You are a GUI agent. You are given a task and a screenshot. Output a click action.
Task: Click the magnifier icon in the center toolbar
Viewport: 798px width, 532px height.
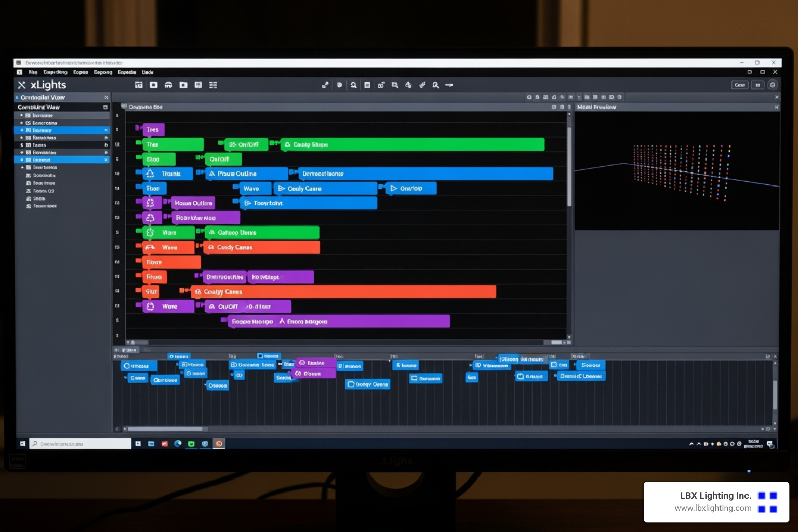[x=354, y=85]
